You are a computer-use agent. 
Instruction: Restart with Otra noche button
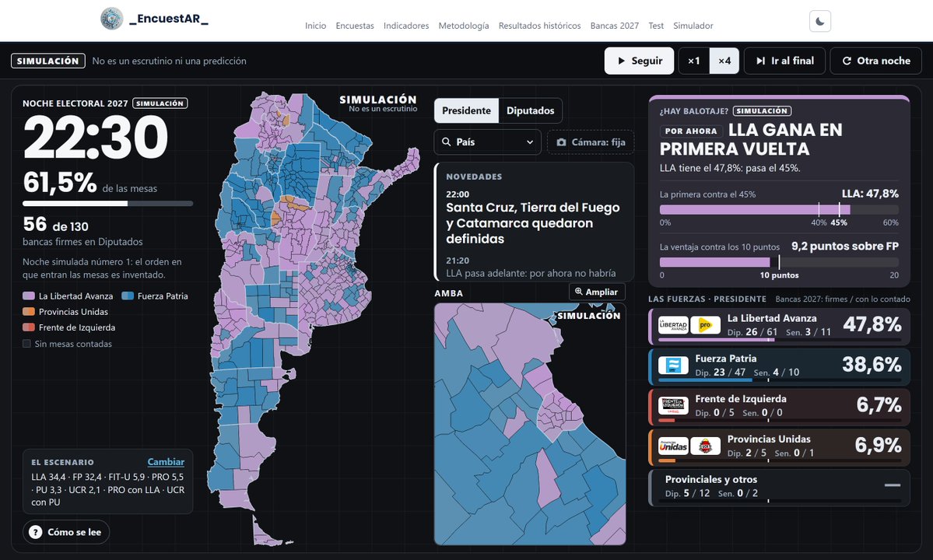[876, 61]
